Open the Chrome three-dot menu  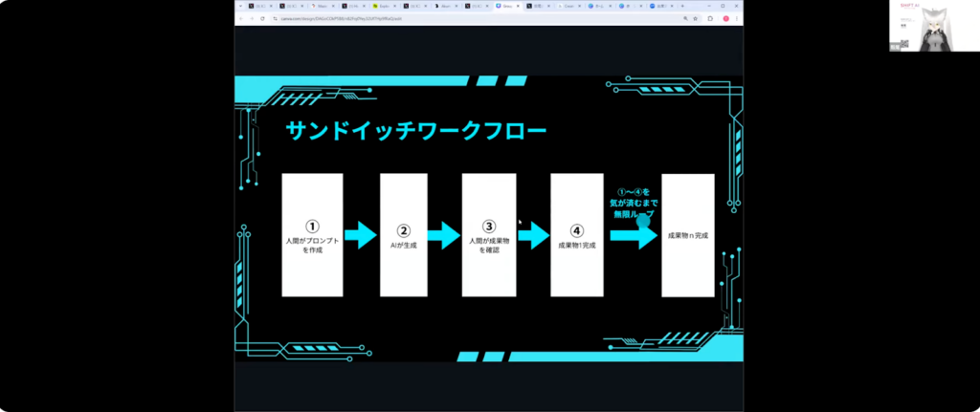point(733,18)
